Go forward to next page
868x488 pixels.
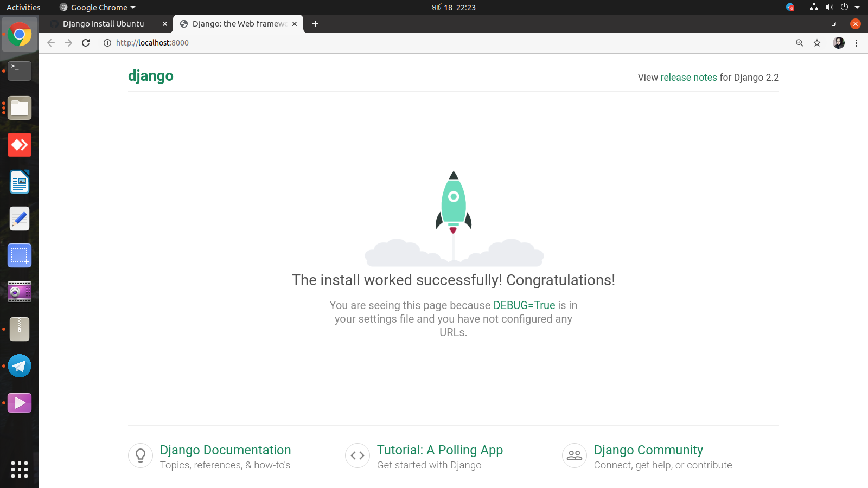(68, 43)
